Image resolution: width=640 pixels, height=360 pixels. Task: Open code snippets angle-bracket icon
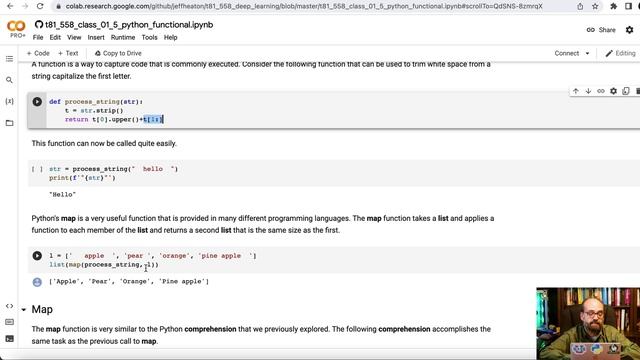pos(9,306)
